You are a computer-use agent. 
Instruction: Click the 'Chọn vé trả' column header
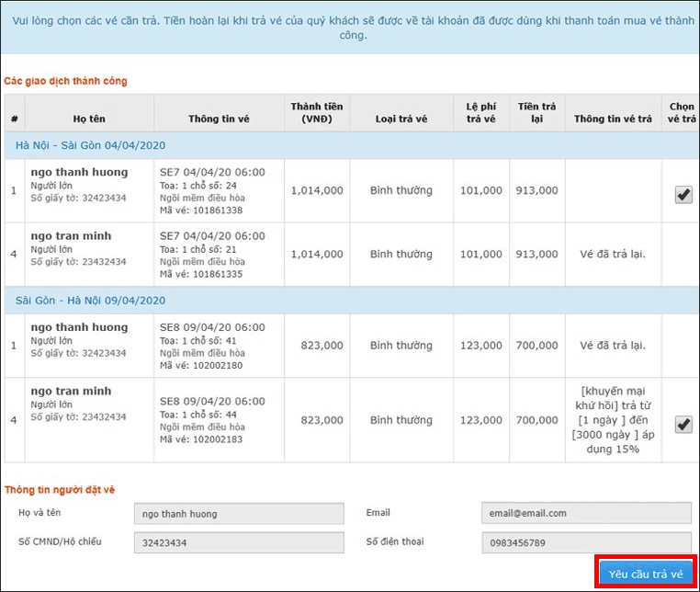[682, 112]
